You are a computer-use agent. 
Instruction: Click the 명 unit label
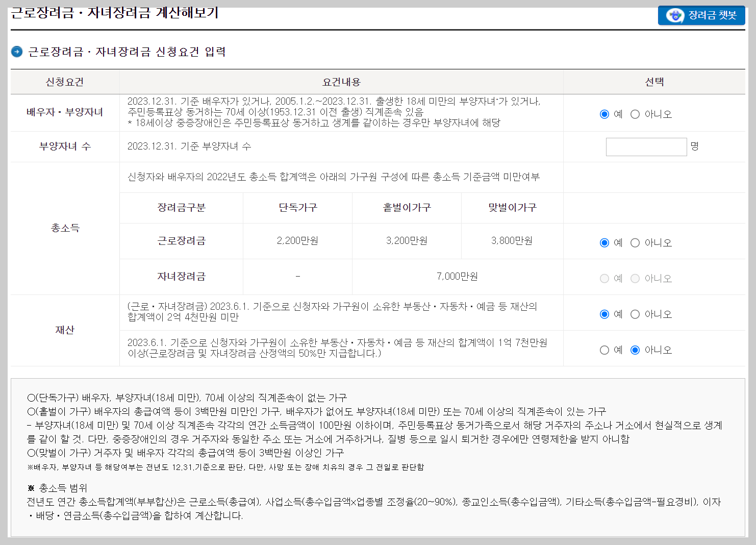point(695,146)
